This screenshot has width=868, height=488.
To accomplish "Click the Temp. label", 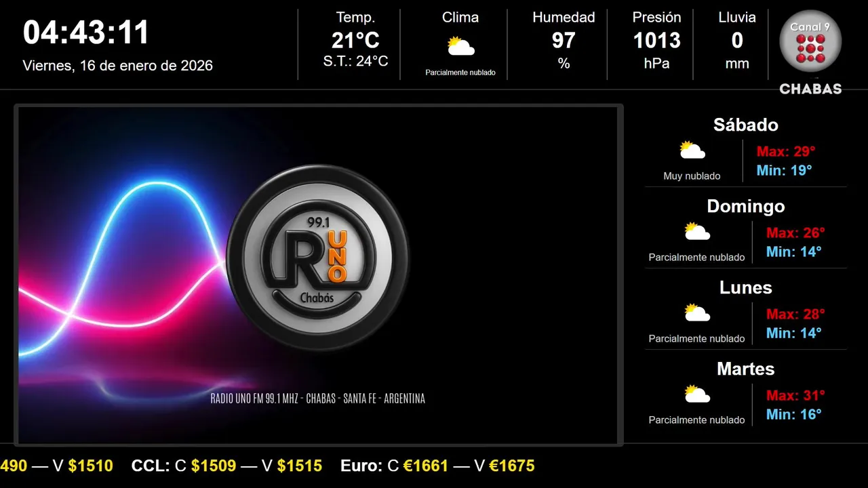I will pyautogui.click(x=355, y=18).
